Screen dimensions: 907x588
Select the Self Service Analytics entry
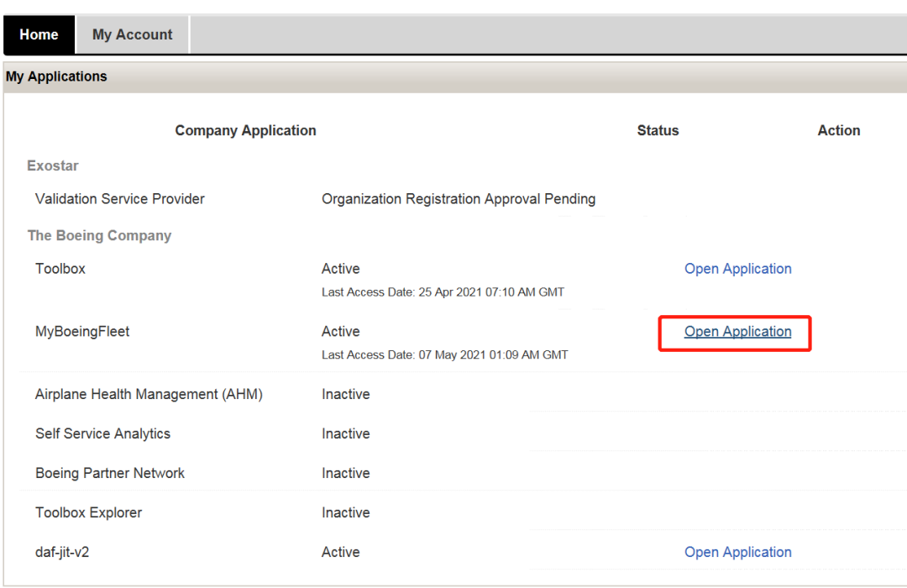103,433
